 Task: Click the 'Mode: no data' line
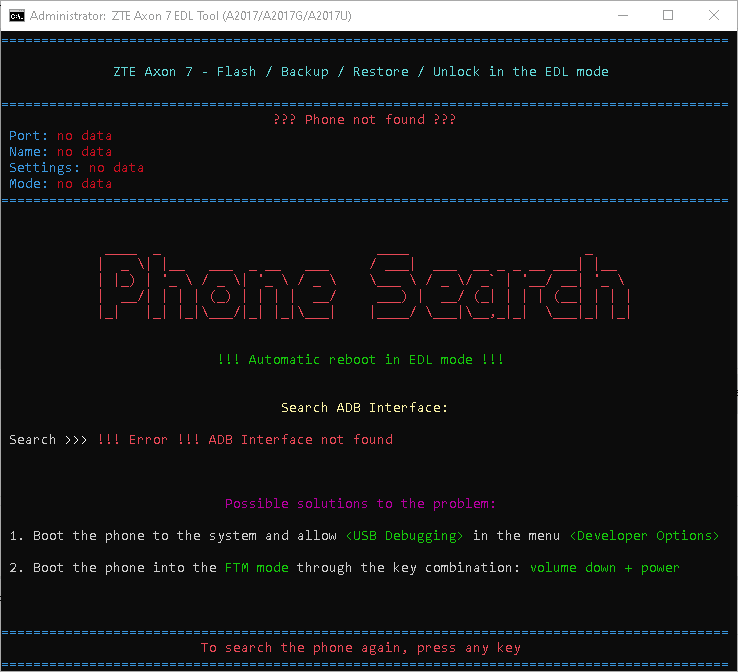[x=60, y=184]
